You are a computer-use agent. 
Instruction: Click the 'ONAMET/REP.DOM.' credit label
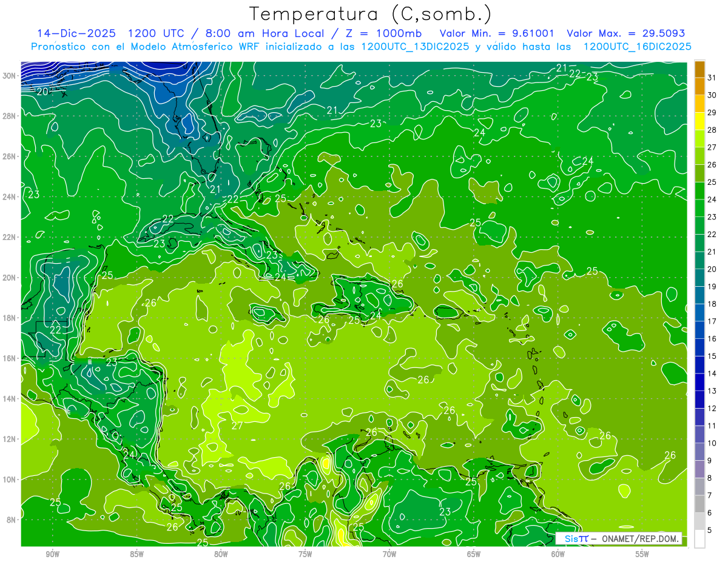pos(639,538)
